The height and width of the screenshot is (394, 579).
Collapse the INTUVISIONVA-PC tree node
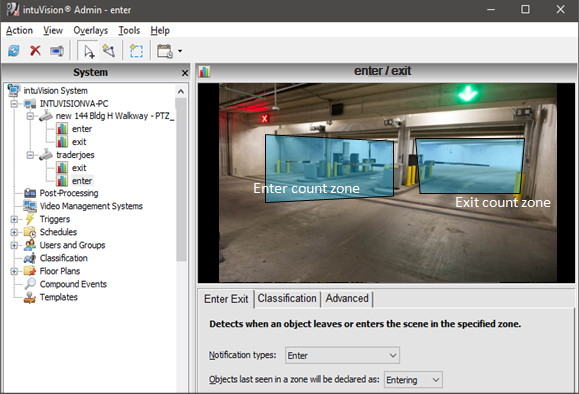click(x=14, y=104)
